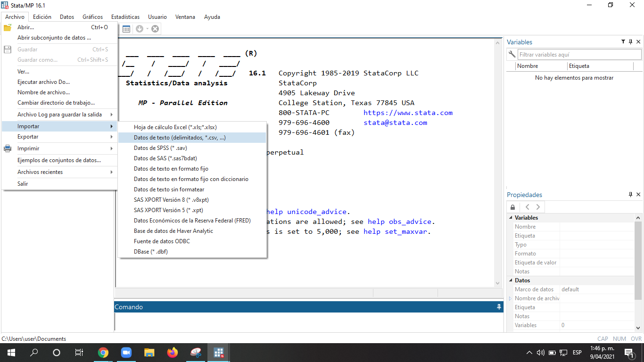
Task: Expand the Exportar submenu
Action: (59, 137)
